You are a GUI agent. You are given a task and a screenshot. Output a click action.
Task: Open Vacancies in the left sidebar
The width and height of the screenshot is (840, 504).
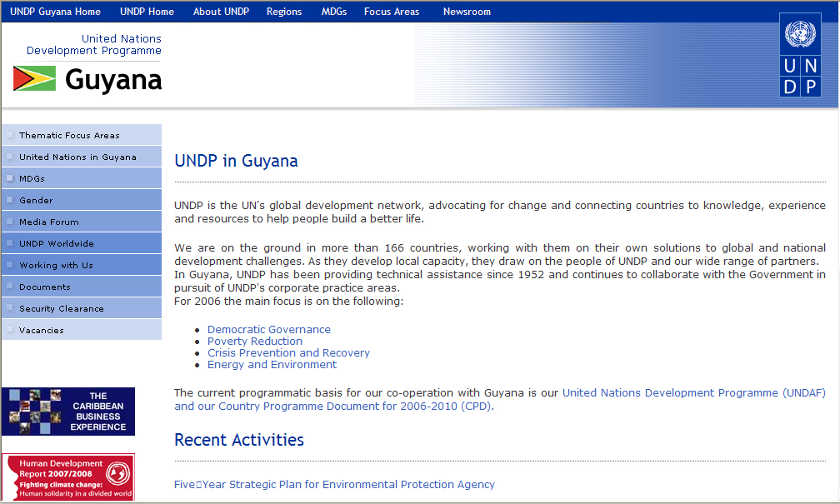[42, 330]
